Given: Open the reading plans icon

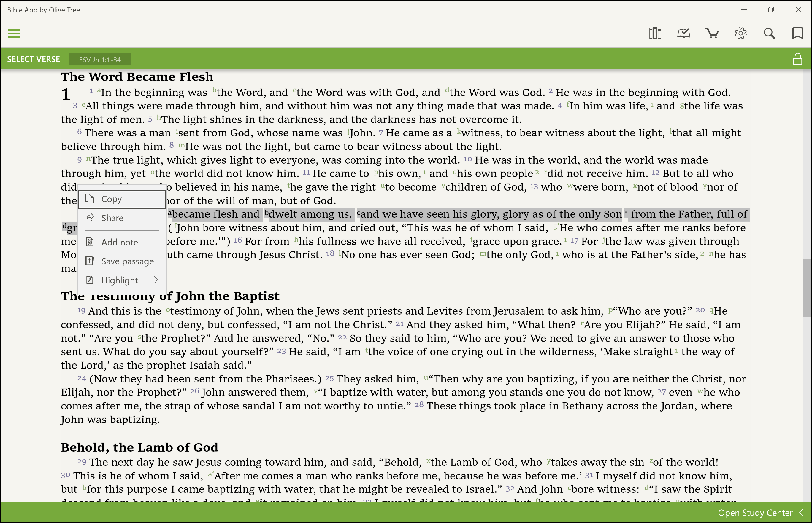Looking at the screenshot, I should 683,33.
